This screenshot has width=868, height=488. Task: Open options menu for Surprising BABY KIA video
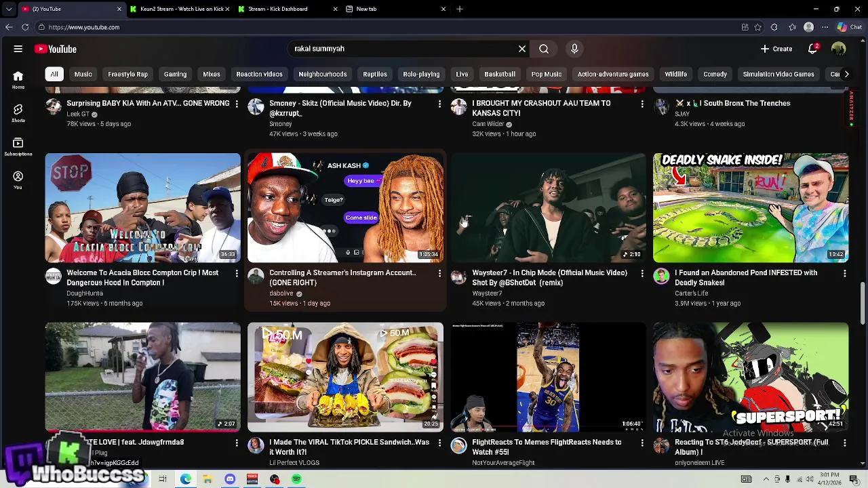[x=237, y=104]
